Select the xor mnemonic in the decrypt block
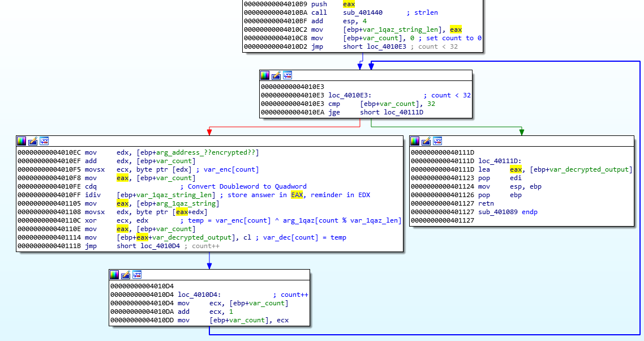Viewport: 644px width, 341px height. (91, 220)
